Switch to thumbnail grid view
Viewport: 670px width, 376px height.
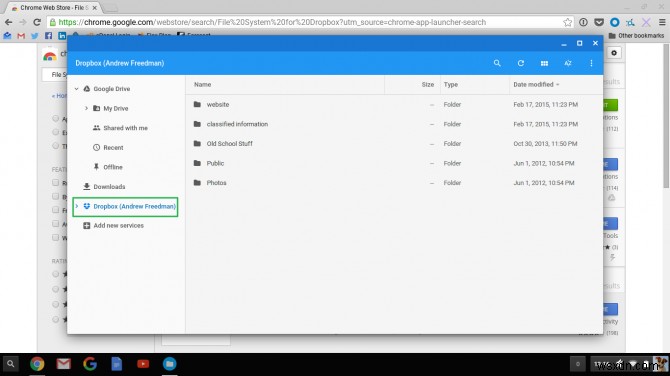point(544,63)
